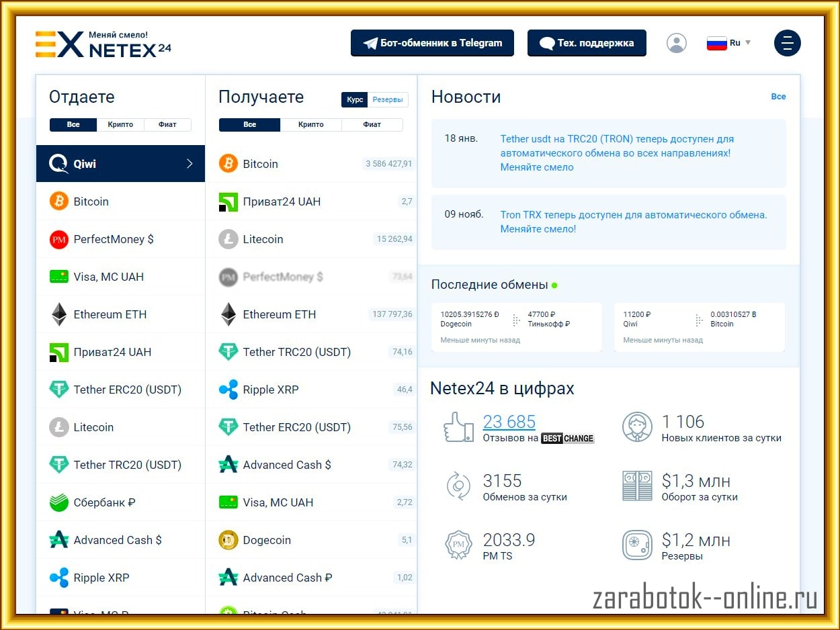
Task: Select Bitcoin icon in Отдаете list
Action: click(x=59, y=201)
